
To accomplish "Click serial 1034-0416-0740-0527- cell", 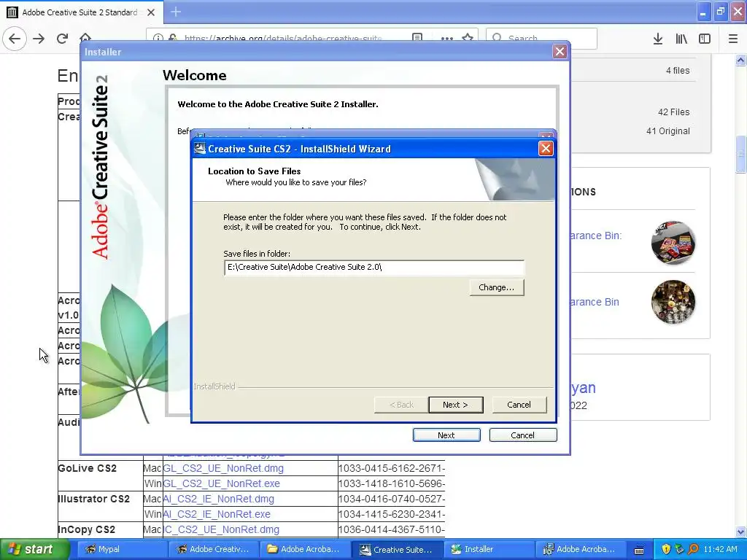I will pyautogui.click(x=391, y=499).
